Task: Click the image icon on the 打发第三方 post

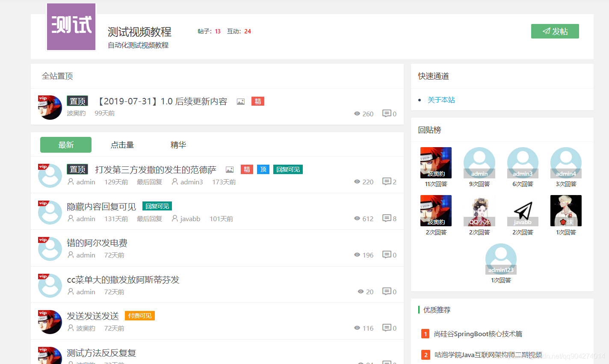Action: [x=230, y=170]
